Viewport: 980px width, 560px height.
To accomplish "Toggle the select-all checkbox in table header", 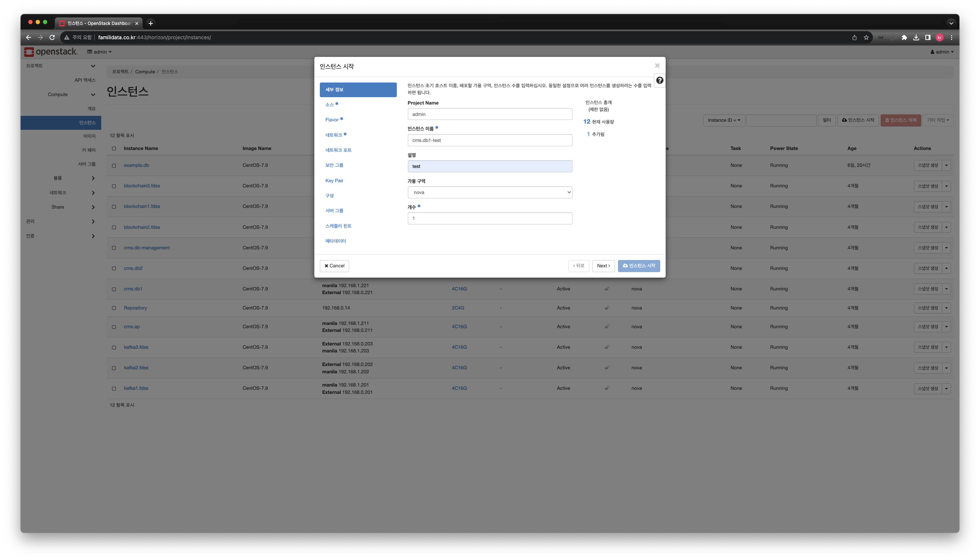I will (x=114, y=149).
